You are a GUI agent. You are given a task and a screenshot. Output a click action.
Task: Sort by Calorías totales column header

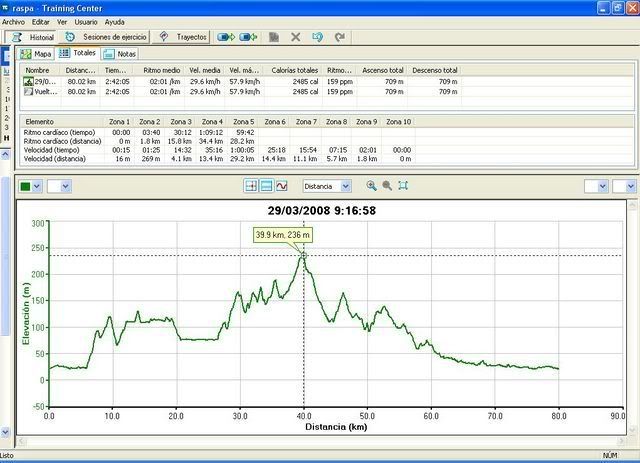[293, 70]
